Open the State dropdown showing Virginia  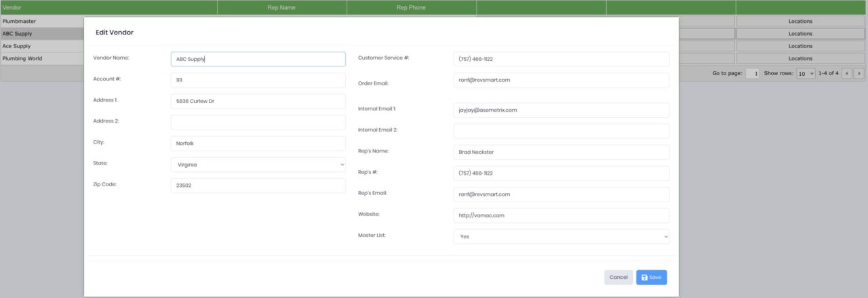click(258, 165)
